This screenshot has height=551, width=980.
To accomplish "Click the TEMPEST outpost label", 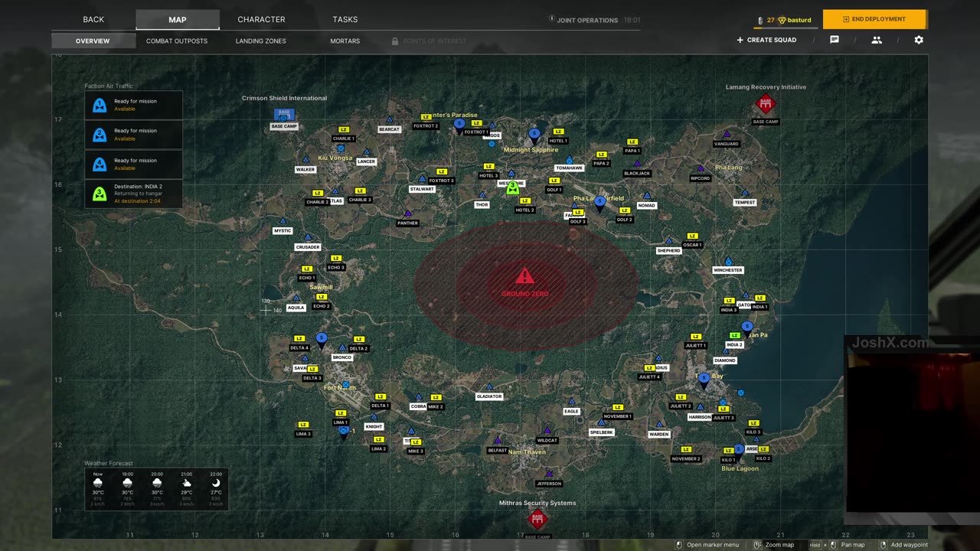I will coord(745,203).
